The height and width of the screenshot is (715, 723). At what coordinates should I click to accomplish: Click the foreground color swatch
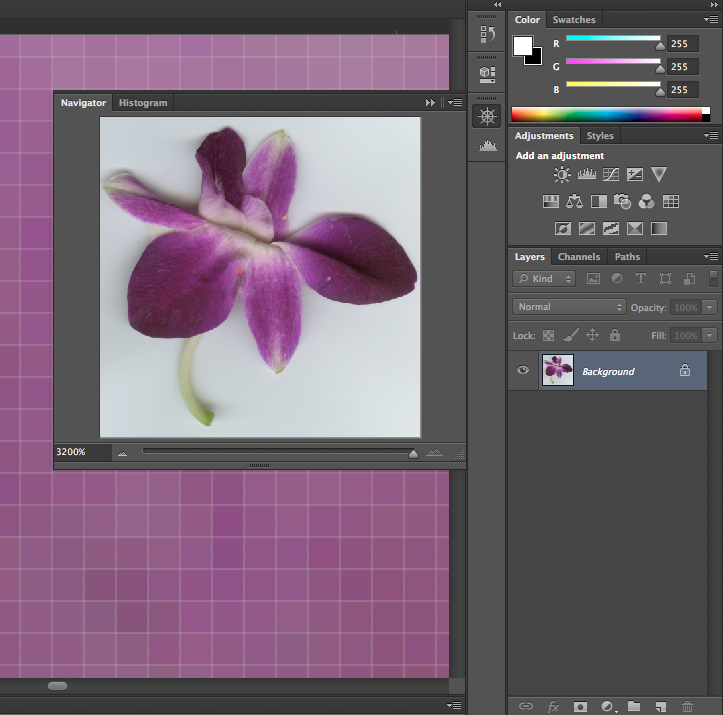523,46
